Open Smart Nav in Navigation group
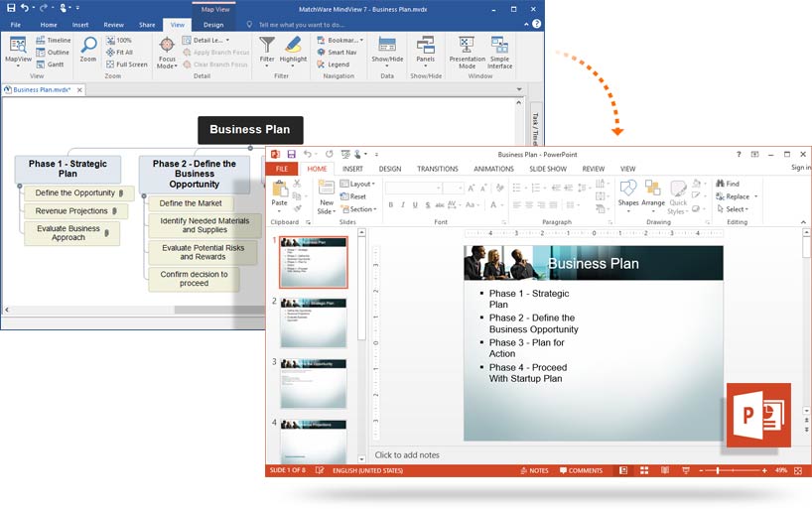This screenshot has width=812, height=509. click(x=337, y=53)
